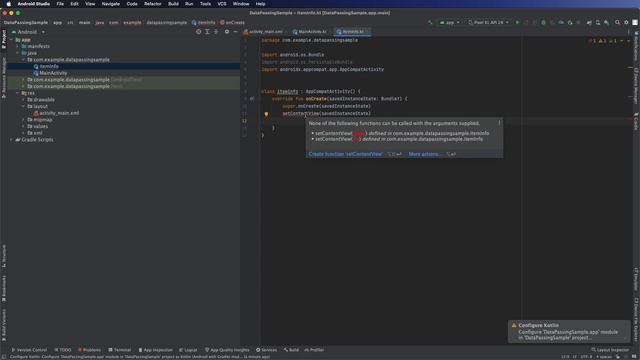
Task: Click DataPassingSample in the breadcrumb bar
Action: (x=26, y=22)
